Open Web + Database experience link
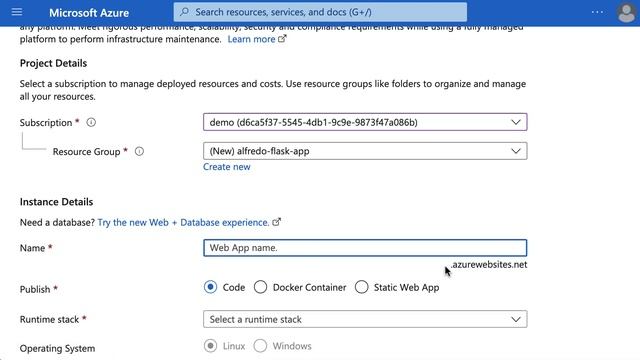Screen dimensions: 640x360 [183, 222]
